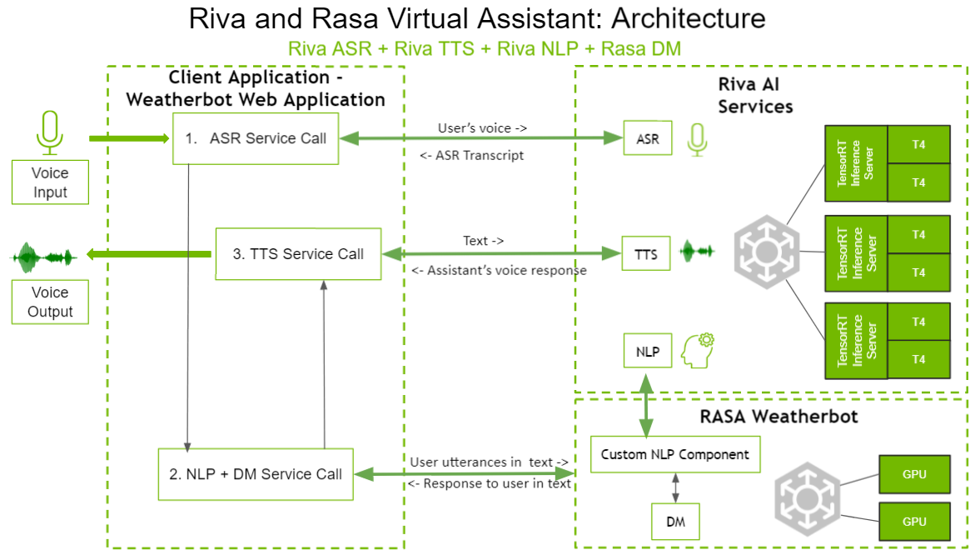Select the Voice Output waveform icon
The height and width of the screenshot is (555, 980).
(42, 256)
